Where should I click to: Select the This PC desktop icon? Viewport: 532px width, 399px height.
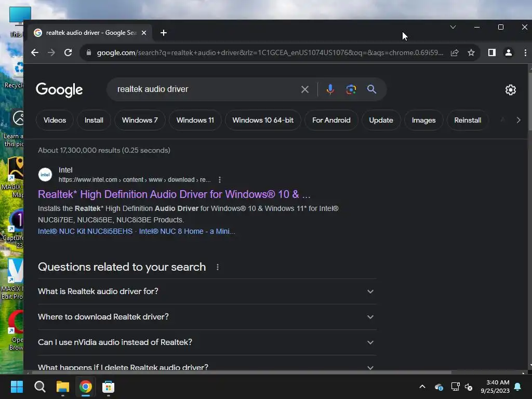pyautogui.click(x=16, y=22)
